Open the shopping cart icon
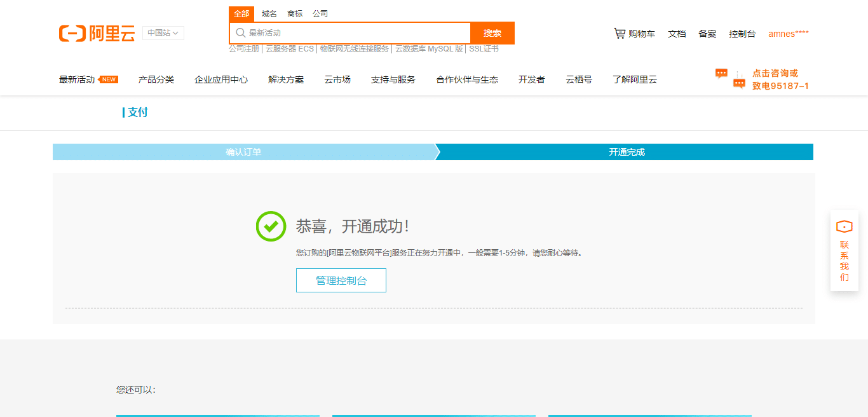This screenshot has width=868, height=417. [x=619, y=34]
